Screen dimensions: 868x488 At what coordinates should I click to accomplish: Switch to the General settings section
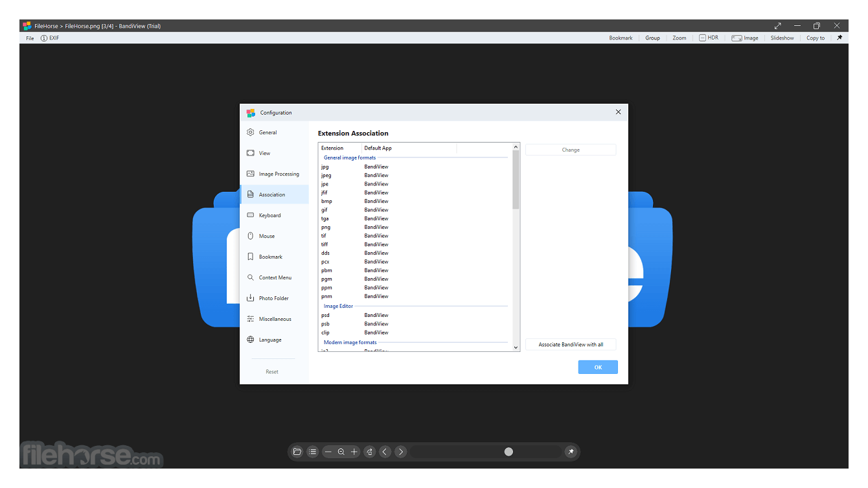coord(274,132)
